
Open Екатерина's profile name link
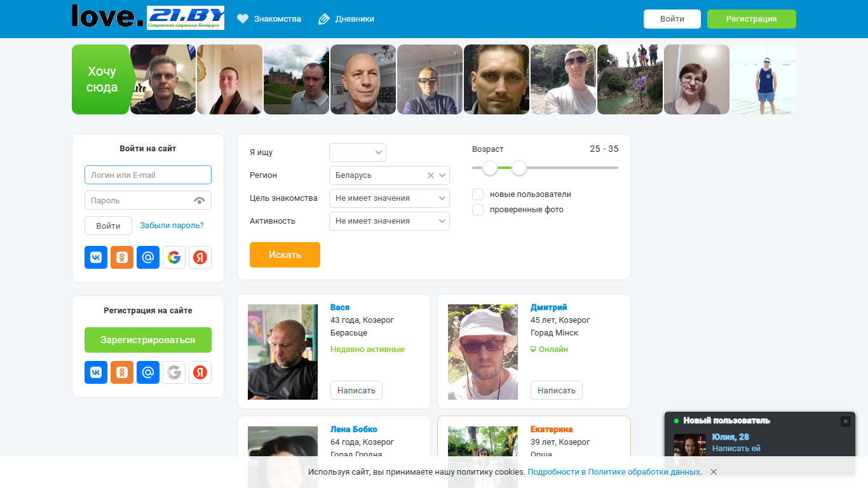(552, 430)
